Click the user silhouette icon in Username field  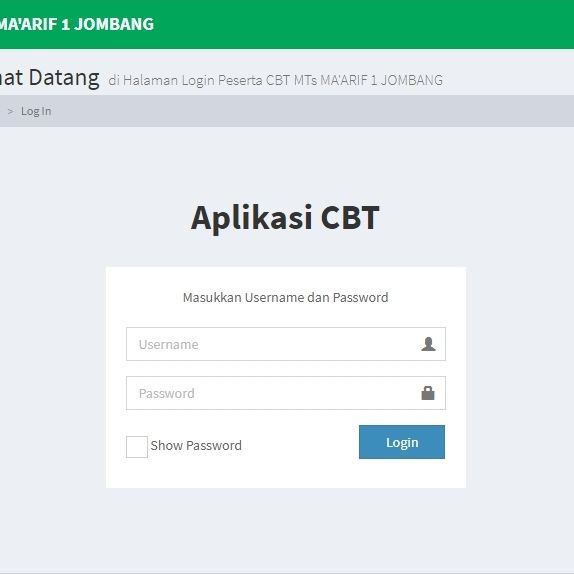428,344
